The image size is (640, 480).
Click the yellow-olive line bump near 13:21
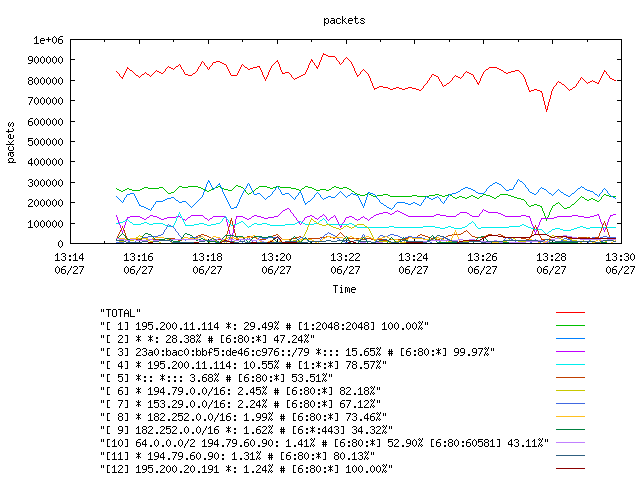click(311, 219)
